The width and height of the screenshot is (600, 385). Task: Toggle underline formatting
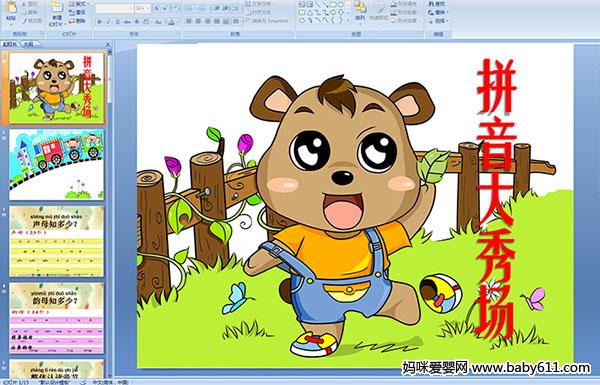click(x=117, y=22)
